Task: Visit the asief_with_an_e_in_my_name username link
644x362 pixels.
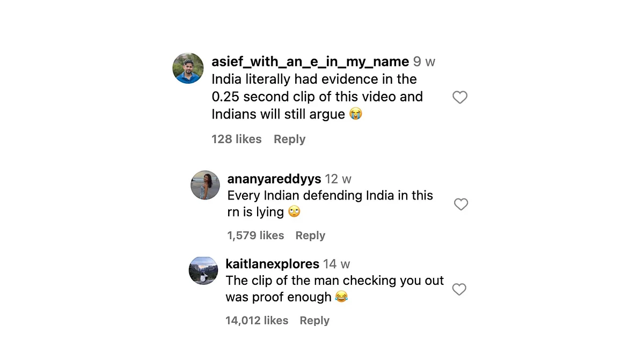Action: click(x=310, y=62)
